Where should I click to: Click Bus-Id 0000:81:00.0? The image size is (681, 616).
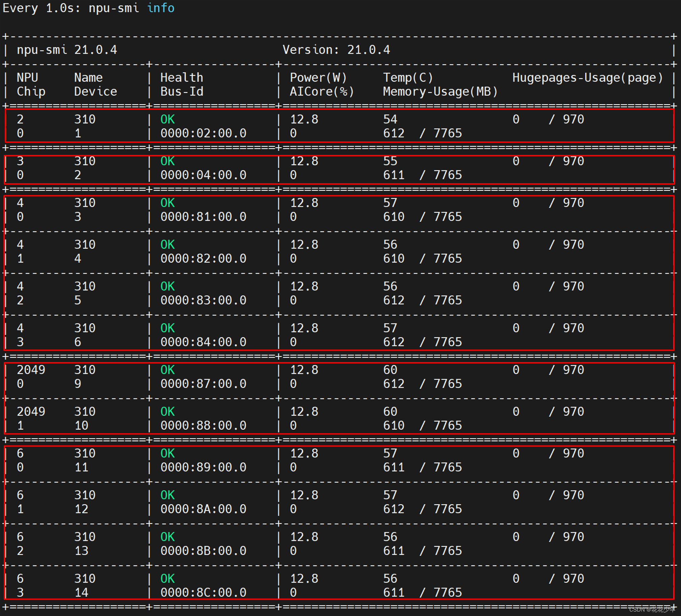point(203,217)
